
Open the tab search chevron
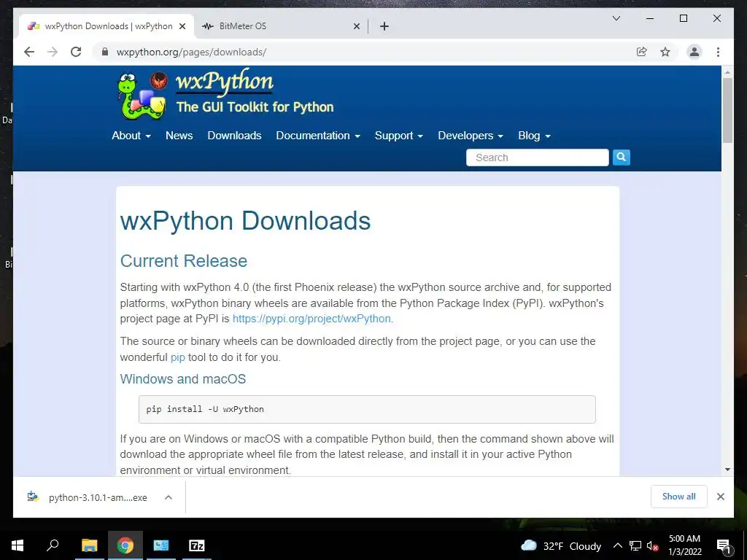pos(616,18)
